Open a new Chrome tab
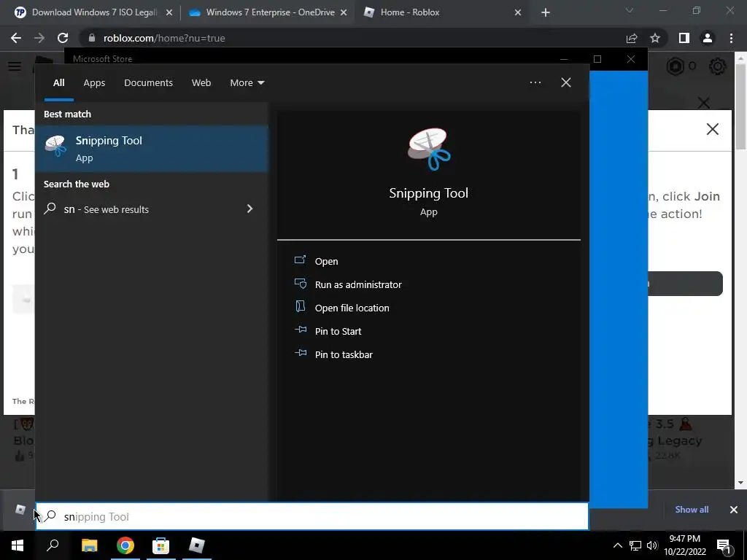Viewport: 747px width, 560px height. (546, 13)
